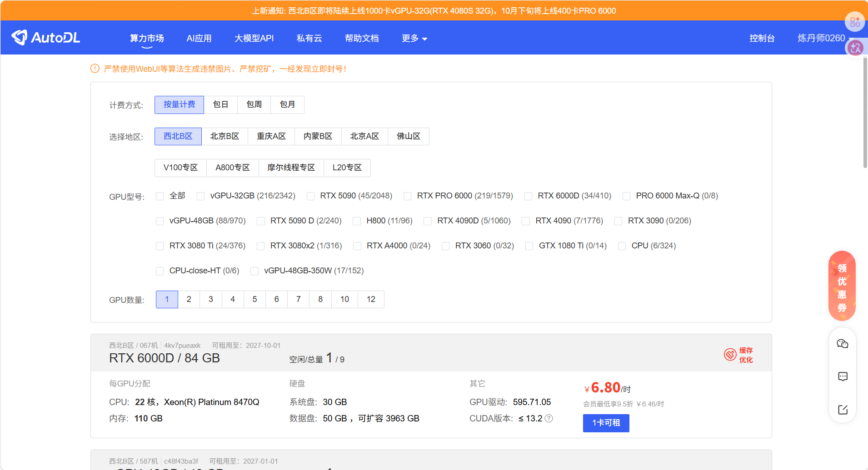Click the orange announcement banner text
The height and width of the screenshot is (470, 868).
[x=434, y=11]
